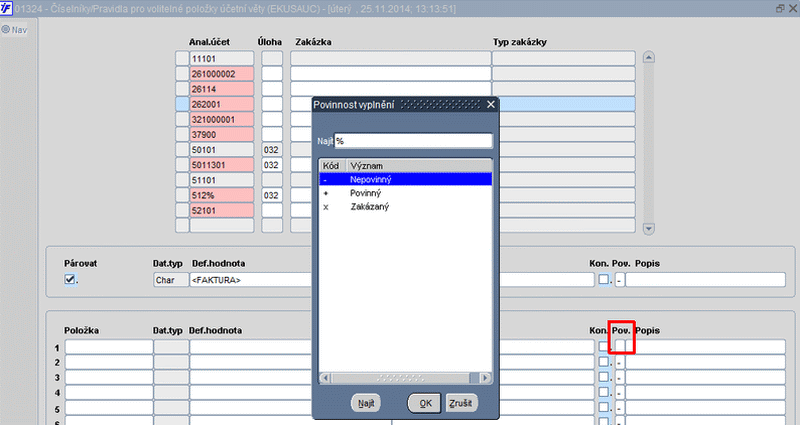The image size is (800, 425).
Task: Click left arrow of dialog horizontal scrollbar
Action: click(325, 378)
